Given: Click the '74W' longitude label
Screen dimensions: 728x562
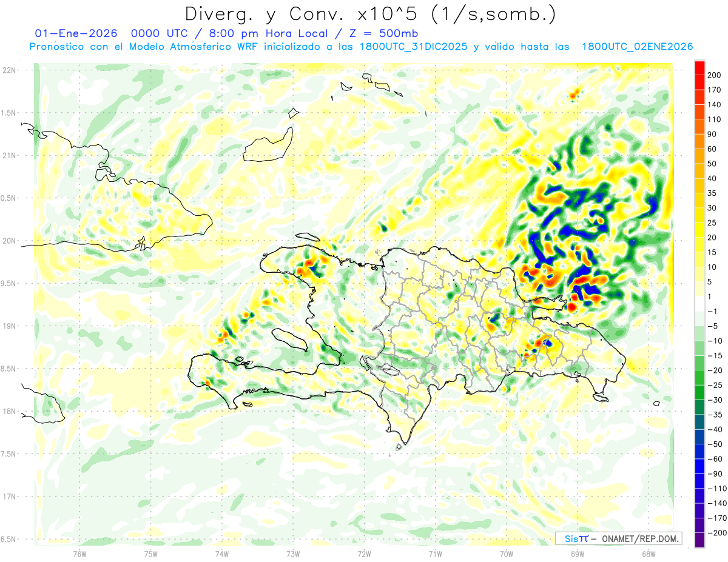Looking at the screenshot, I should coord(221,554).
